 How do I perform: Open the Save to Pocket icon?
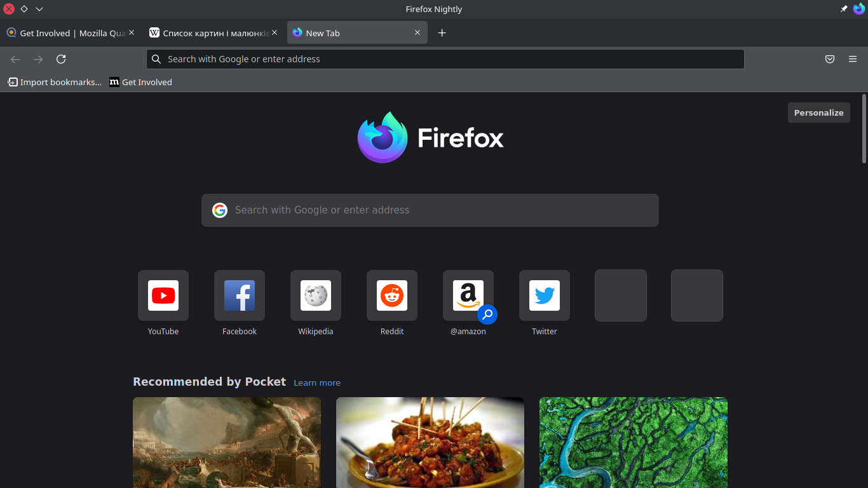830,59
